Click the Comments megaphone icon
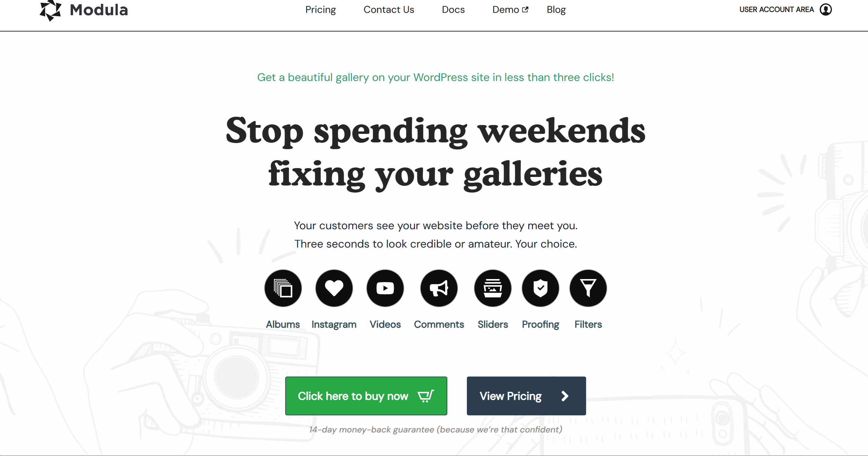Viewport: 868px width, 456px height. coord(439,288)
